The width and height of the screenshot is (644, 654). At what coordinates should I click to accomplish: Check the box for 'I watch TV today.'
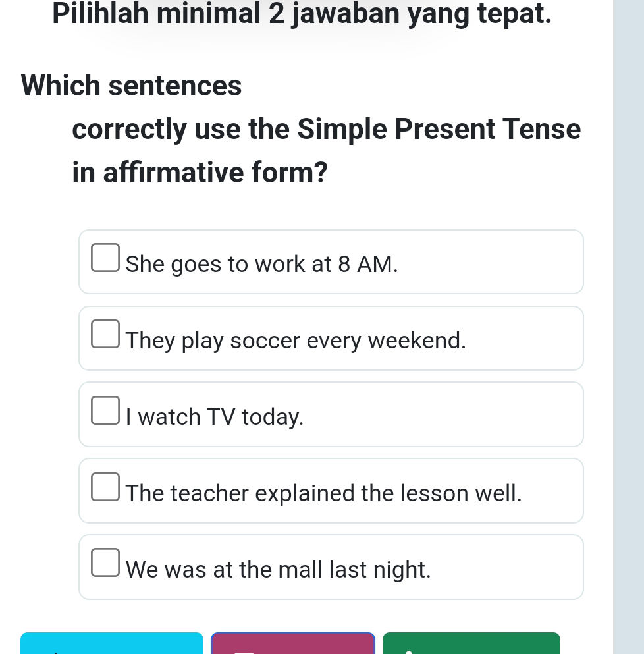[x=105, y=410]
